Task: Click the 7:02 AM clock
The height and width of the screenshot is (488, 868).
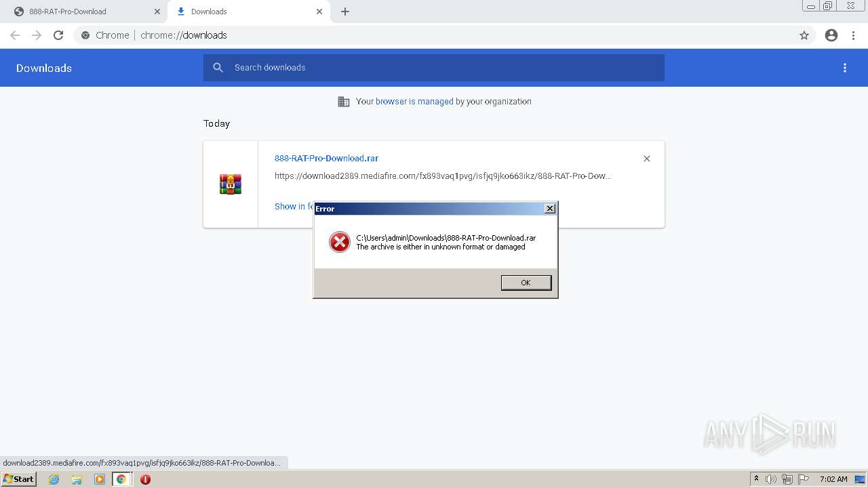Action: coord(833,479)
